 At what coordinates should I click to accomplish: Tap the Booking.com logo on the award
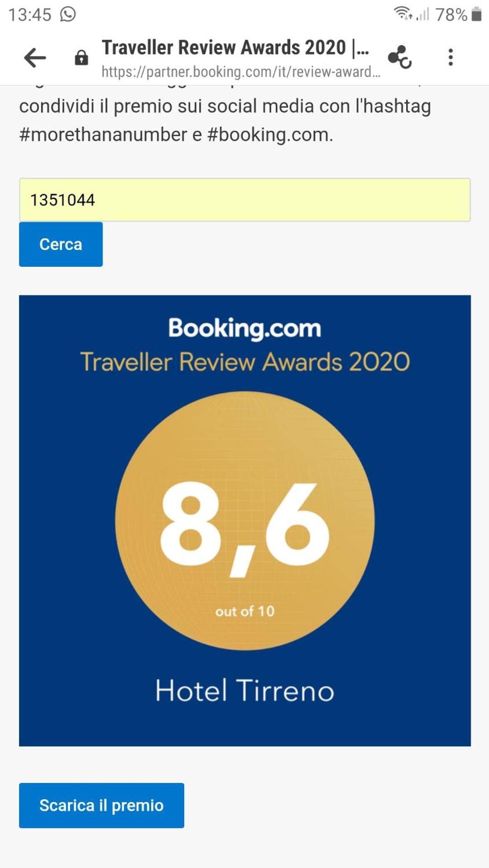tap(244, 328)
